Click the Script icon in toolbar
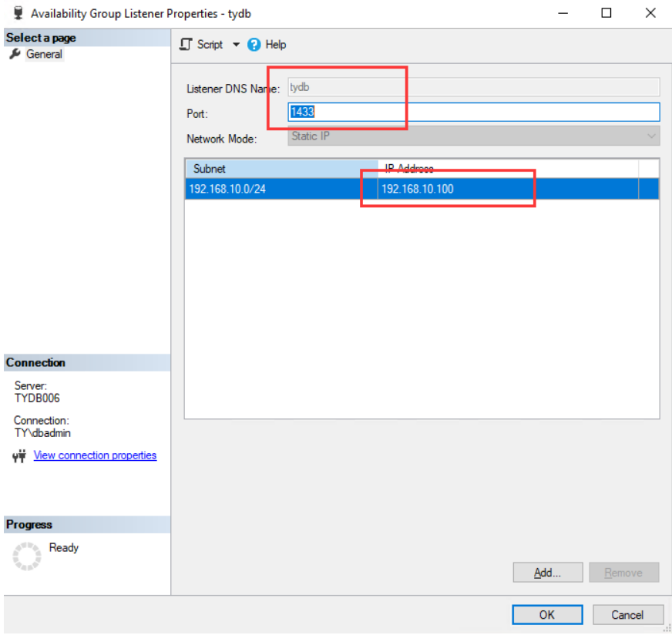 [x=186, y=44]
